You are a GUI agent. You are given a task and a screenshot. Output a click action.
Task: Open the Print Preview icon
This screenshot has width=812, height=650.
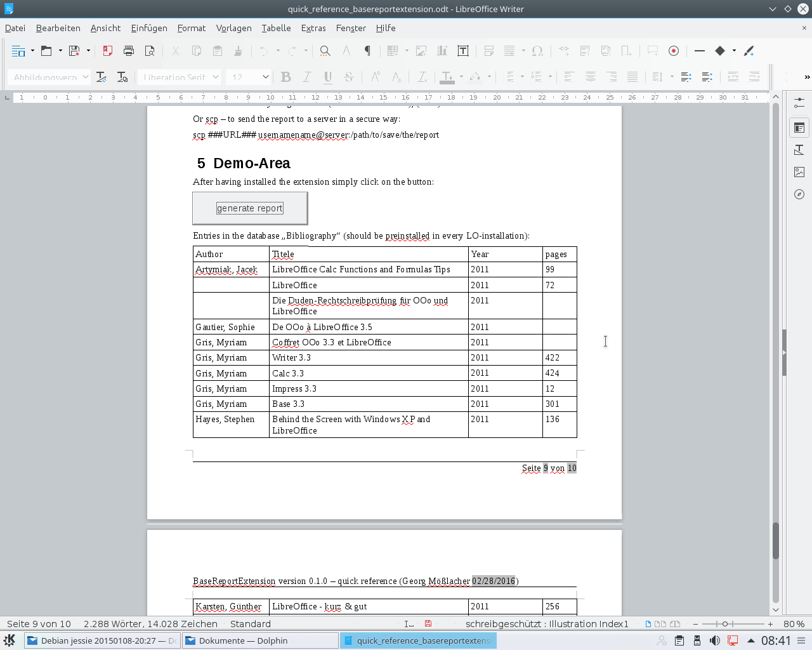click(150, 51)
